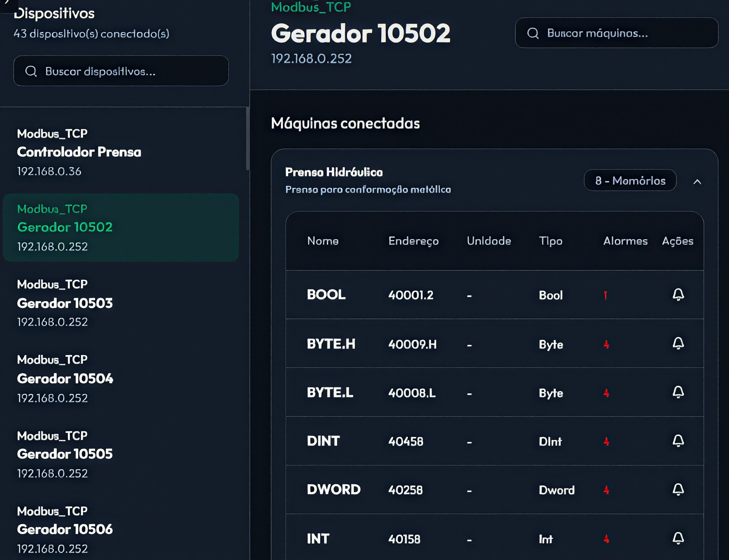The width and height of the screenshot is (729, 560).
Task: Select the Controlador Prensa device
Action: pyautogui.click(x=121, y=152)
